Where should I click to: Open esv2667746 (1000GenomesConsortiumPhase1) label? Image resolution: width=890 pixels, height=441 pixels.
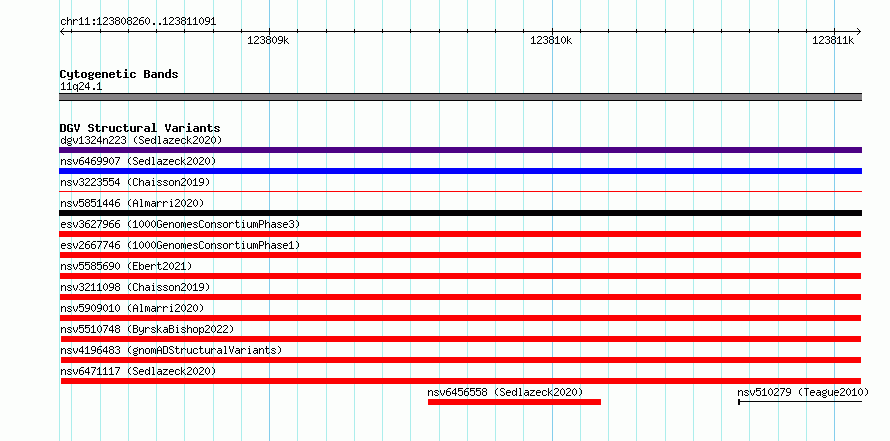(x=180, y=245)
